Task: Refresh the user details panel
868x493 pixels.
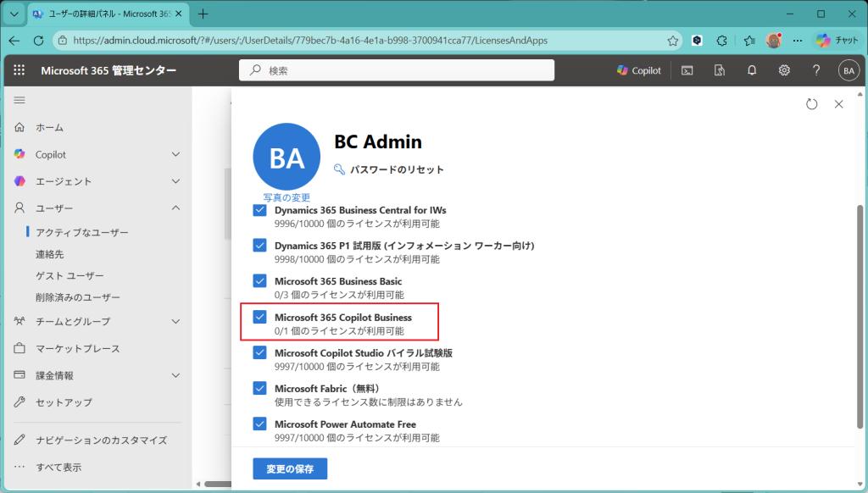Action: 811,104
